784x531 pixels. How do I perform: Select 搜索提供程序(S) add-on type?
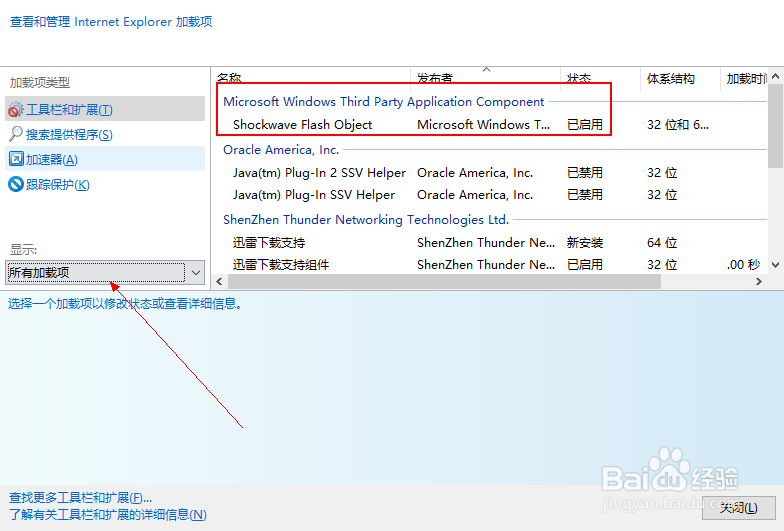pos(105,134)
